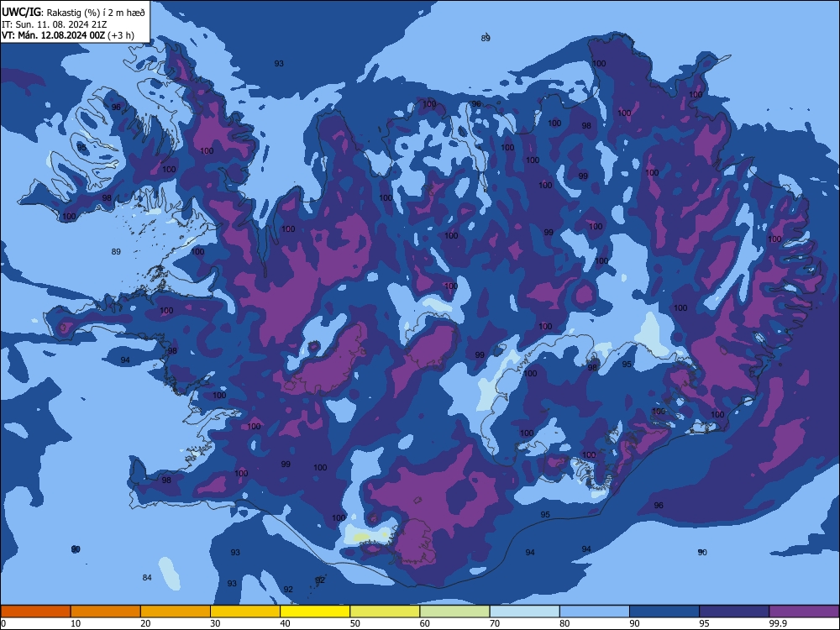Click the legend tick label "30"
This screenshot has height=630, width=840.
tap(215, 623)
